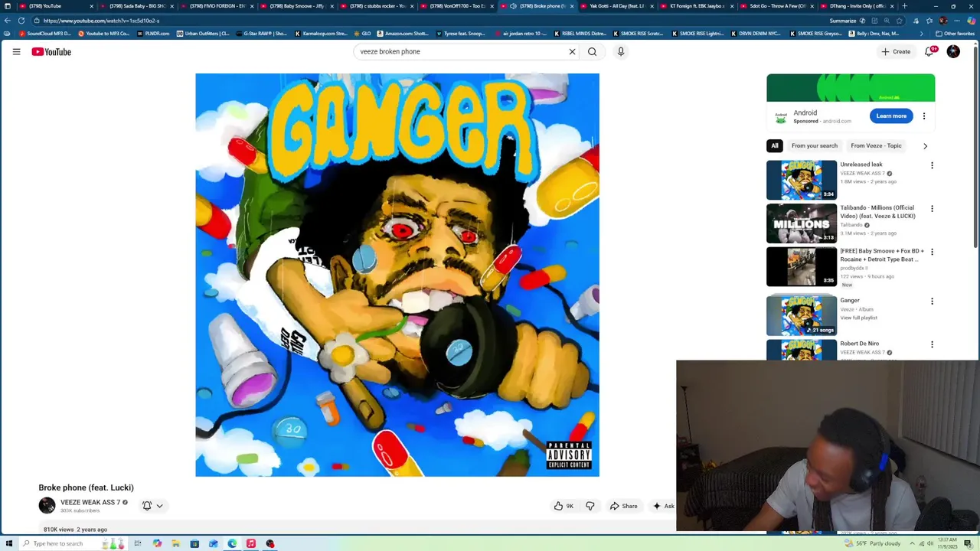Click the View full playlist link
980x551 pixels.
pyautogui.click(x=858, y=318)
